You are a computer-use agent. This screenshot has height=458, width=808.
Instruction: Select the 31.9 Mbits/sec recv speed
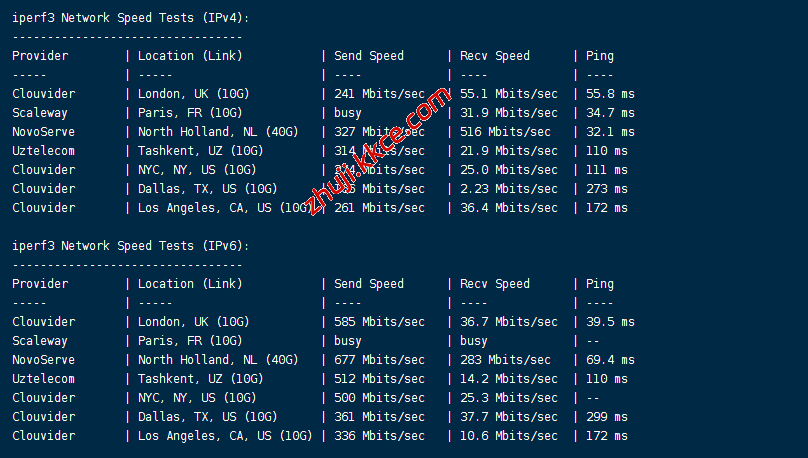[509, 113]
